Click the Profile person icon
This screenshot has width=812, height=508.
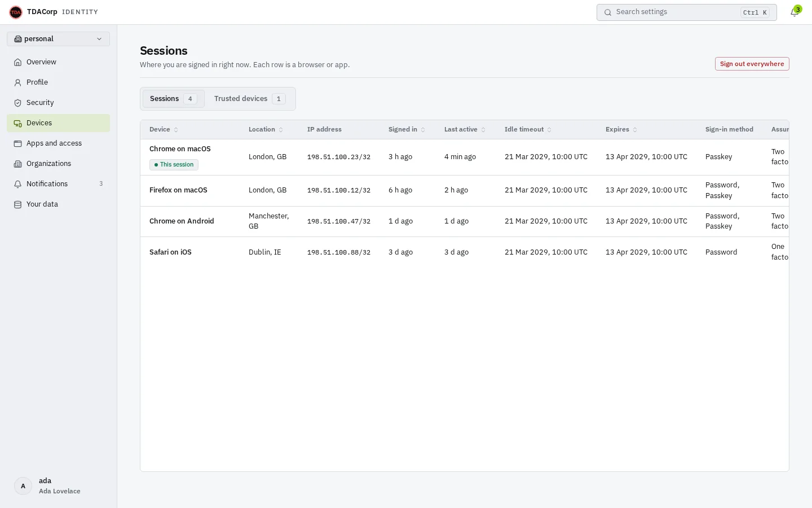point(18,82)
